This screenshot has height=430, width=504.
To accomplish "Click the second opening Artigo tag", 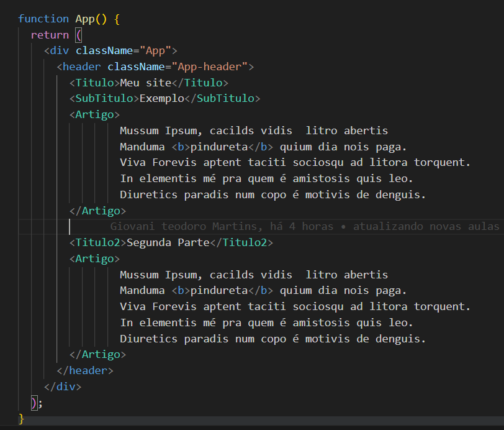I will pos(94,258).
